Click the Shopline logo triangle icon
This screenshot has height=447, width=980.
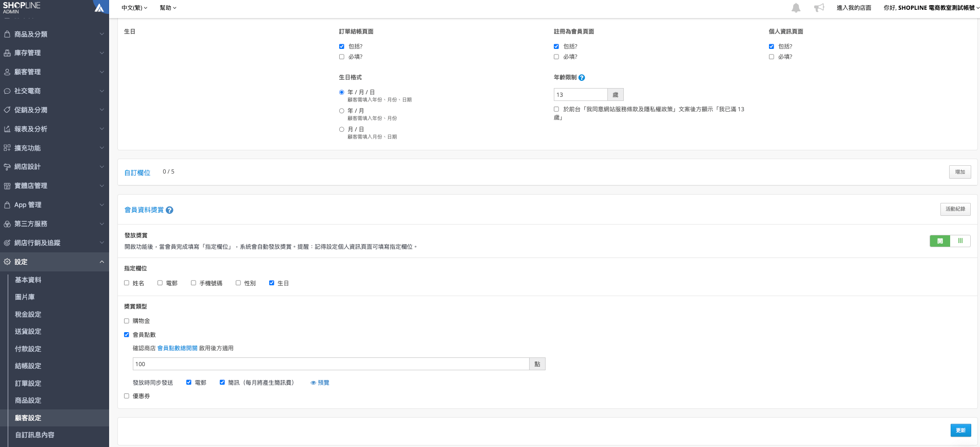99,8
